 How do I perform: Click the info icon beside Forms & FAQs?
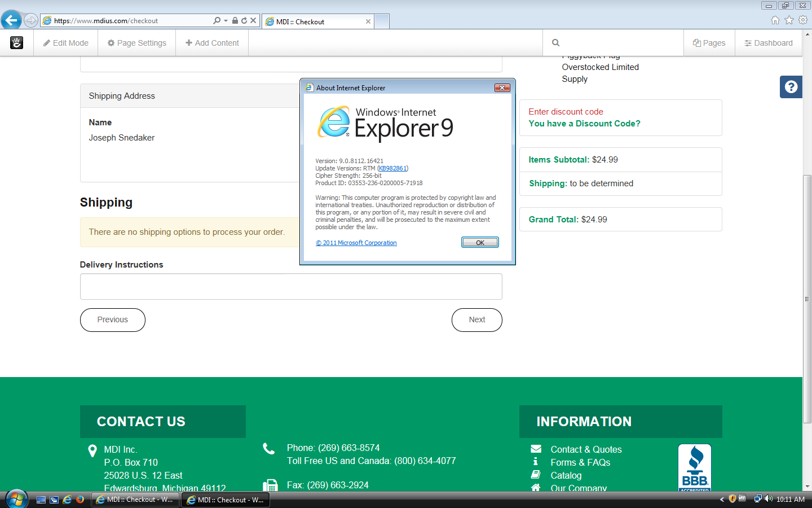pyautogui.click(x=535, y=462)
